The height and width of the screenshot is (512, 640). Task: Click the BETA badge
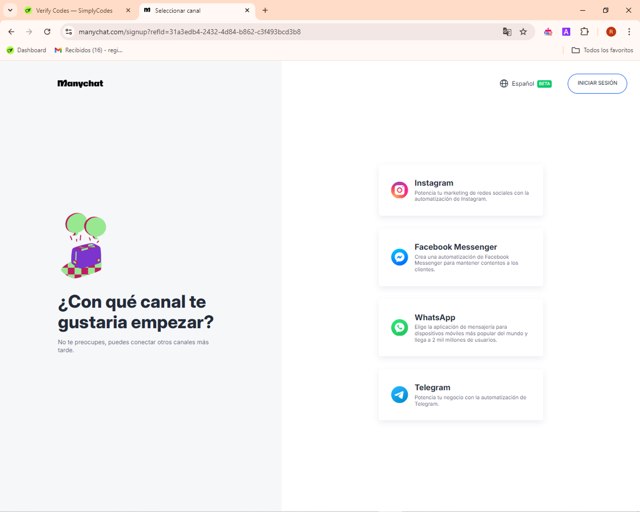pyautogui.click(x=544, y=84)
